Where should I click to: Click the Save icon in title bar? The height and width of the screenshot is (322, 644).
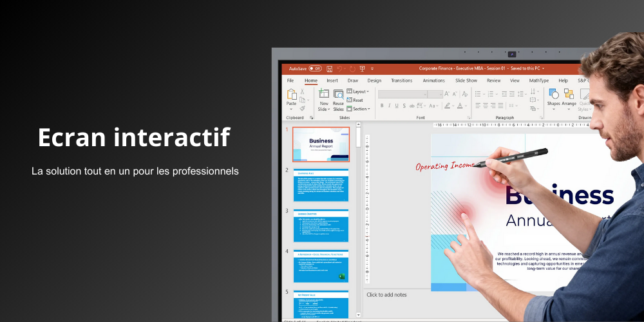pyautogui.click(x=330, y=68)
